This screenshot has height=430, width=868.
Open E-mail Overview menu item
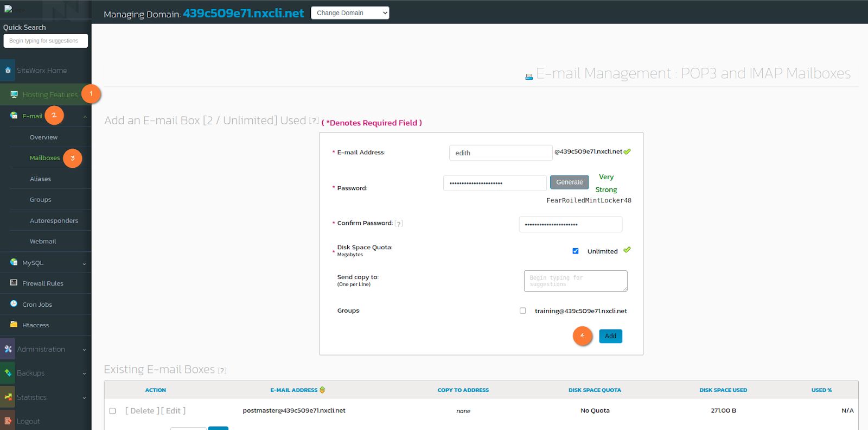tap(43, 137)
